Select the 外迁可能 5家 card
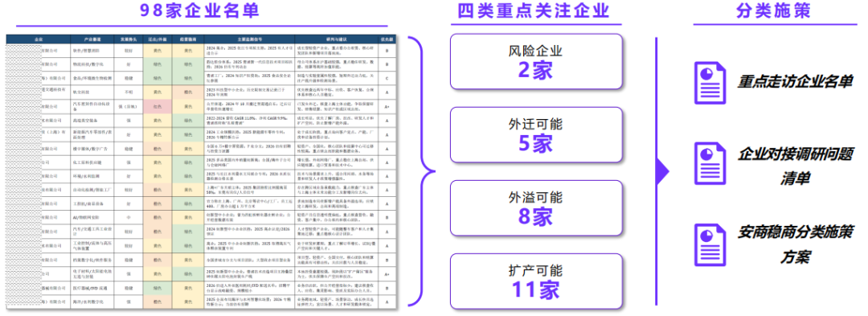This screenshot has height=316, width=868. click(x=535, y=135)
